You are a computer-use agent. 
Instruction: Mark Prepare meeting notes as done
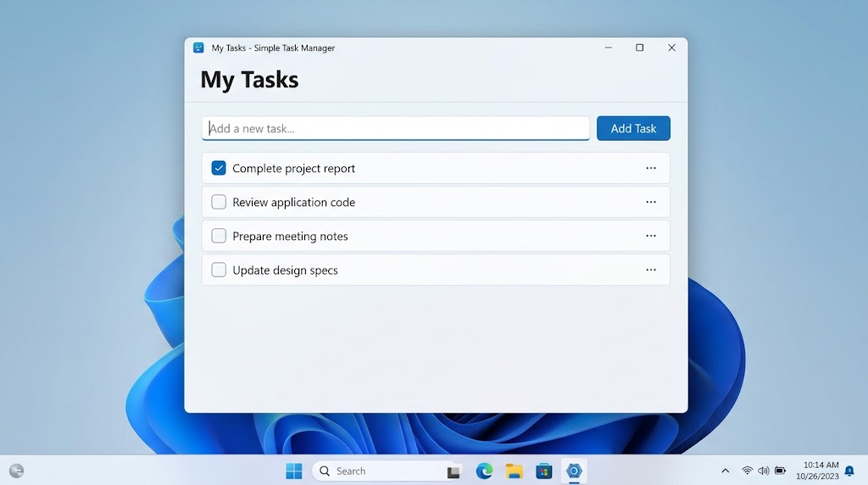point(219,236)
